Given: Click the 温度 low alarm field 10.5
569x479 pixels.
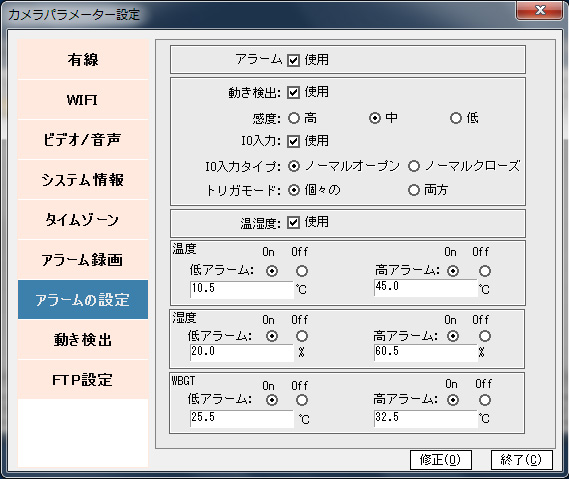Looking at the screenshot, I should tap(242, 289).
